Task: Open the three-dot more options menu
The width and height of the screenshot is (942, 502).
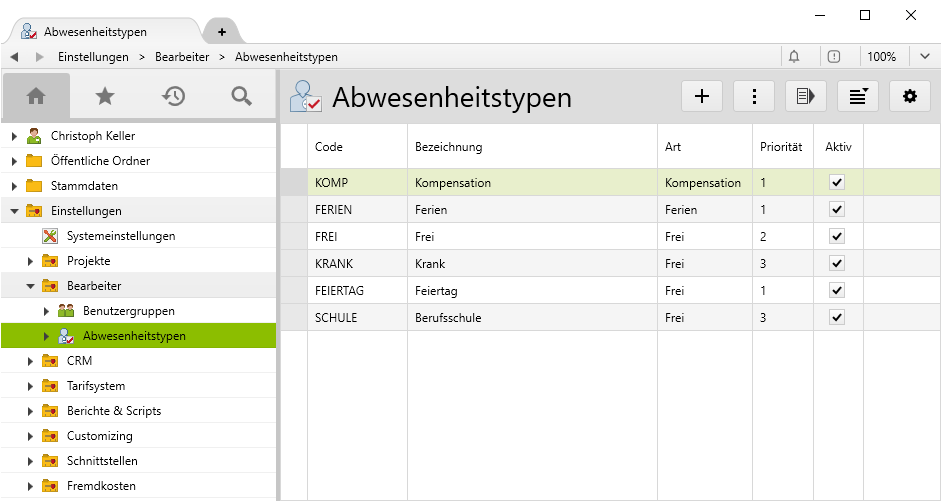Action: 754,96
